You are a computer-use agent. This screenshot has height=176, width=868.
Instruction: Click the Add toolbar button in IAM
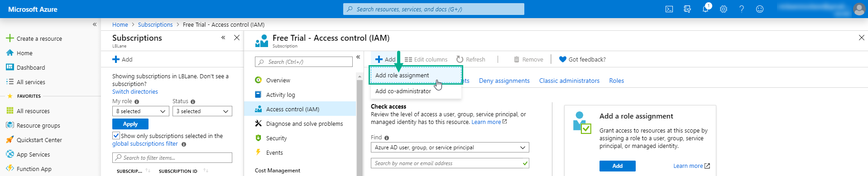(x=385, y=59)
